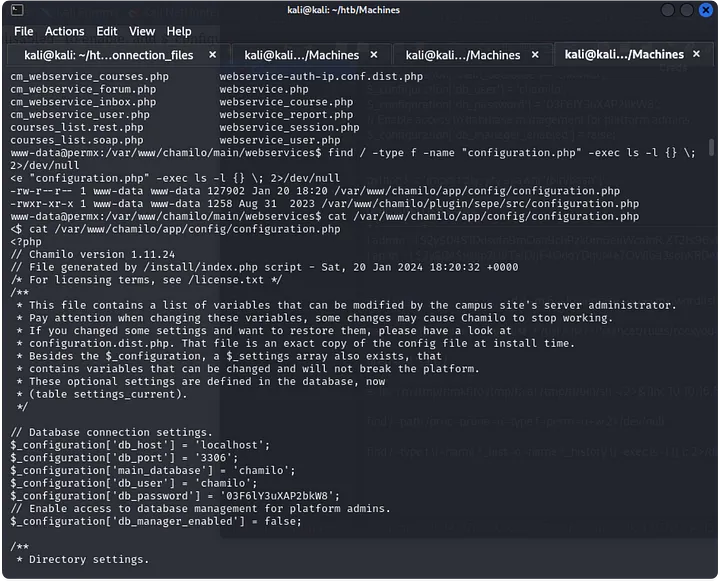The height and width of the screenshot is (582, 720).
Task: Open the Actions menu
Action: click(x=64, y=31)
